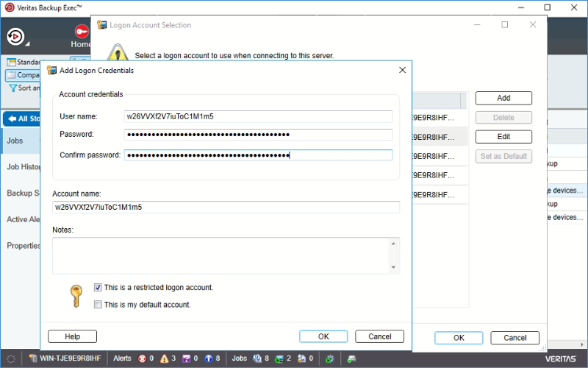Uncheck 'This is a restricted logon account'
Viewport: 588px width, 368px height.
(x=98, y=287)
